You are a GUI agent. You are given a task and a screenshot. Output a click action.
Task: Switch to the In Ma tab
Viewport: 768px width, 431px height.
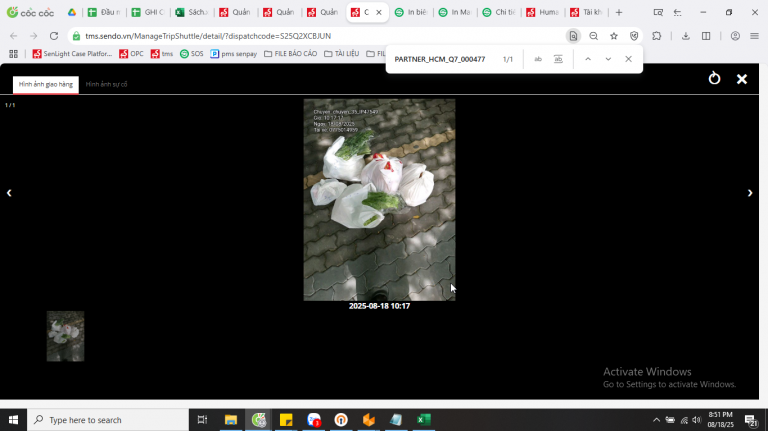pos(455,12)
